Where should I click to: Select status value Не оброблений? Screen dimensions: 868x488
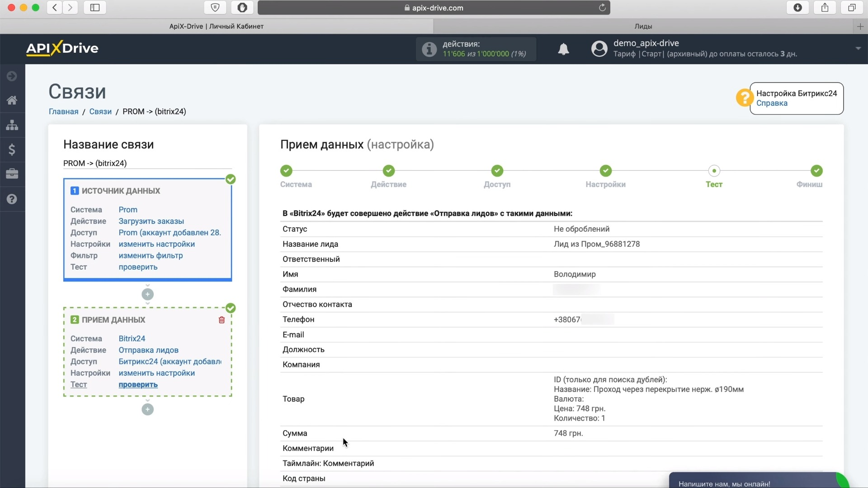(x=581, y=229)
